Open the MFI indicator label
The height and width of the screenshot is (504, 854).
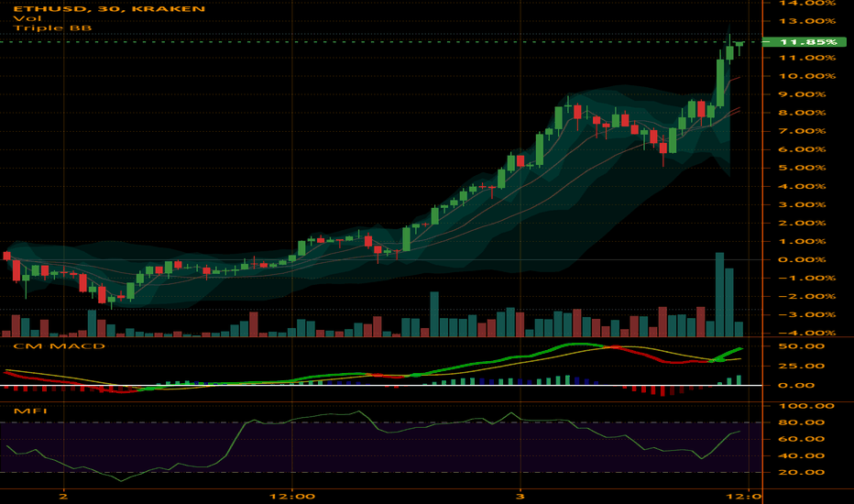pos(30,411)
